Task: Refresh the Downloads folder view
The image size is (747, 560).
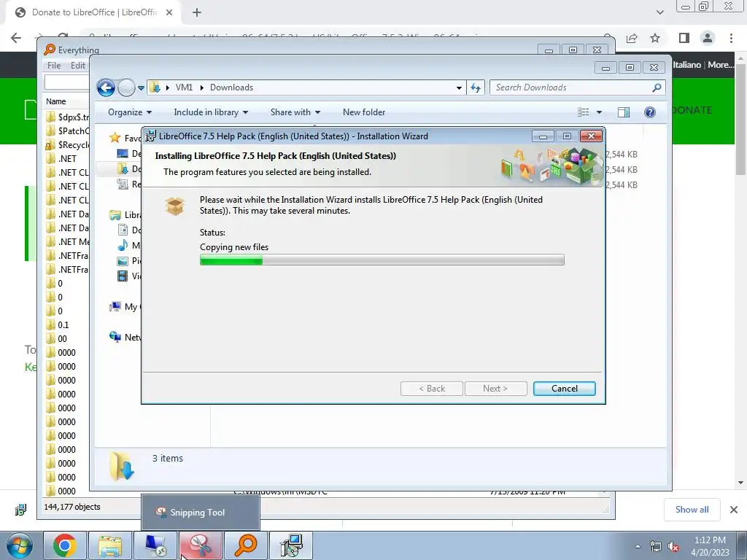Action: point(476,87)
